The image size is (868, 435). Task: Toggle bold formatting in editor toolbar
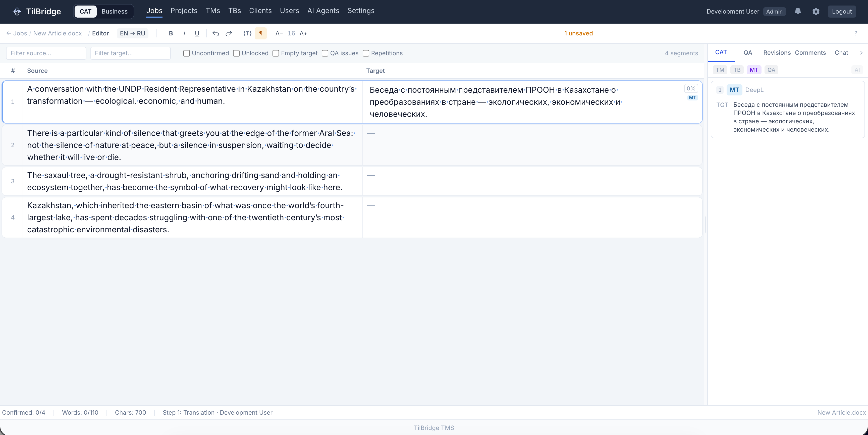coord(171,33)
